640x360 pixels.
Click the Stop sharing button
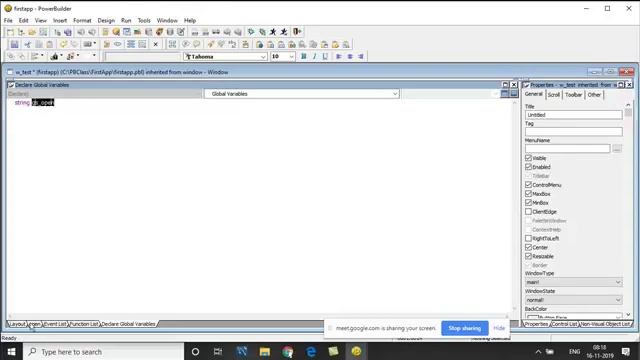(464, 328)
